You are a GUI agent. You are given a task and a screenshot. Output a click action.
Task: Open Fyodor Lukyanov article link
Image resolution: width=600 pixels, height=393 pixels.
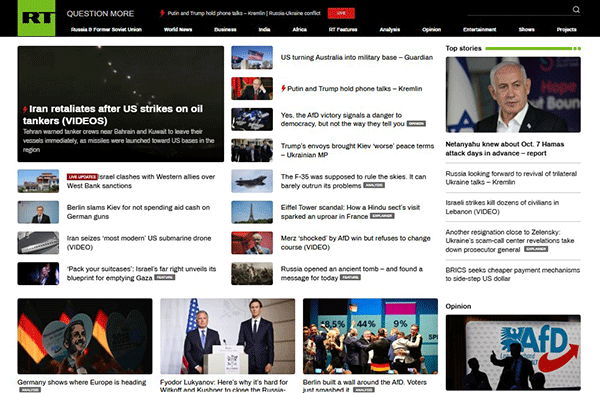[224, 385]
